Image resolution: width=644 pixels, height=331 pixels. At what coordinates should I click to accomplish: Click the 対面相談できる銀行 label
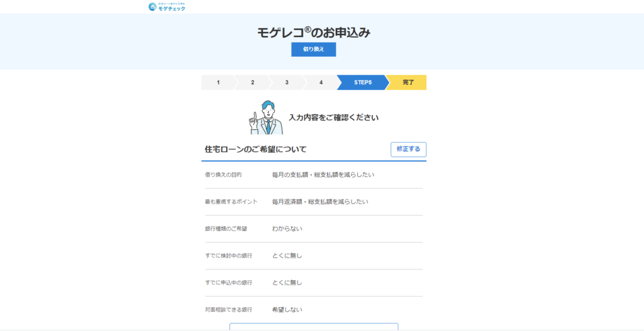pyautogui.click(x=228, y=310)
